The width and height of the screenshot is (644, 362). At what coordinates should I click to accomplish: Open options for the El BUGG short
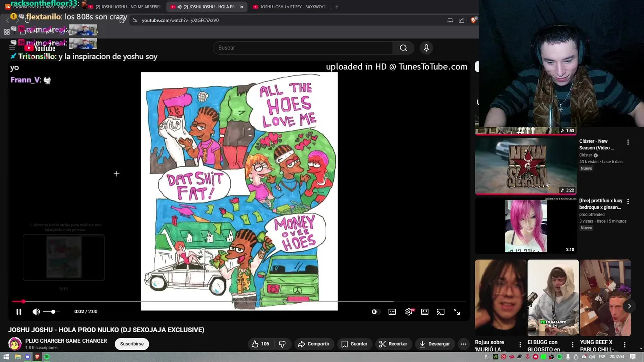[573, 345]
